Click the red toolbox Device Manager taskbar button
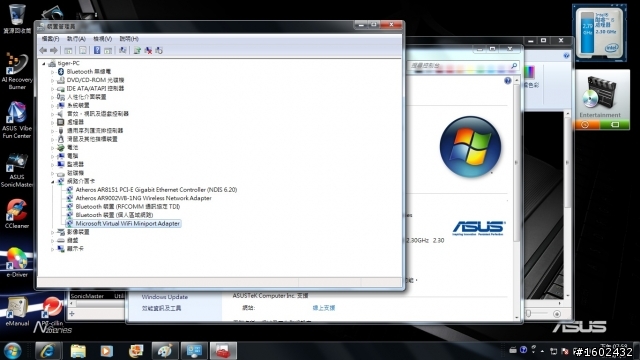Viewport: 640px width, 360px height. pyautogui.click(x=223, y=351)
